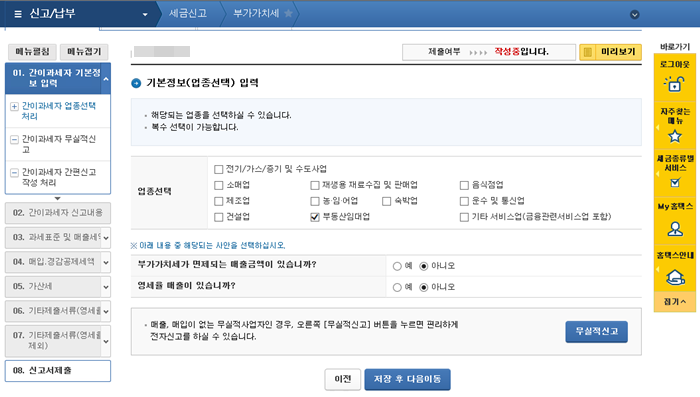This screenshot has width=700, height=397.
Task: Click the 바로가기 heading text
Action: point(675,47)
